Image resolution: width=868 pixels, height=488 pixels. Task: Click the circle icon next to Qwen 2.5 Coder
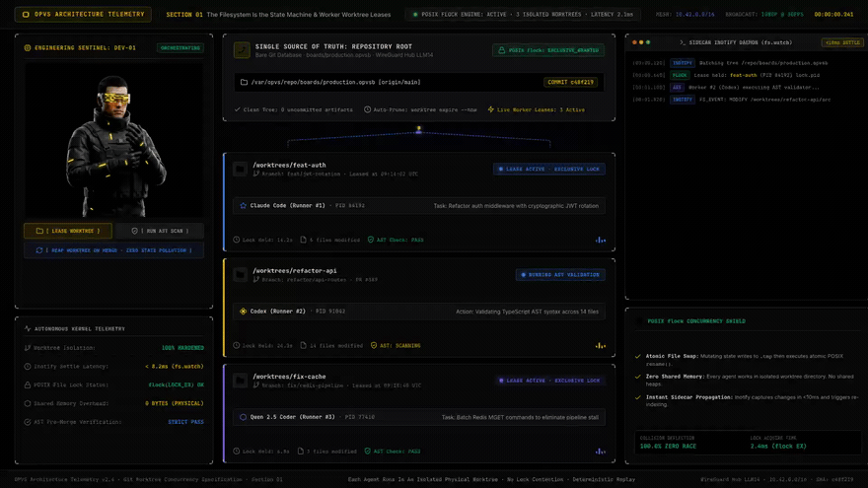pos(243,417)
